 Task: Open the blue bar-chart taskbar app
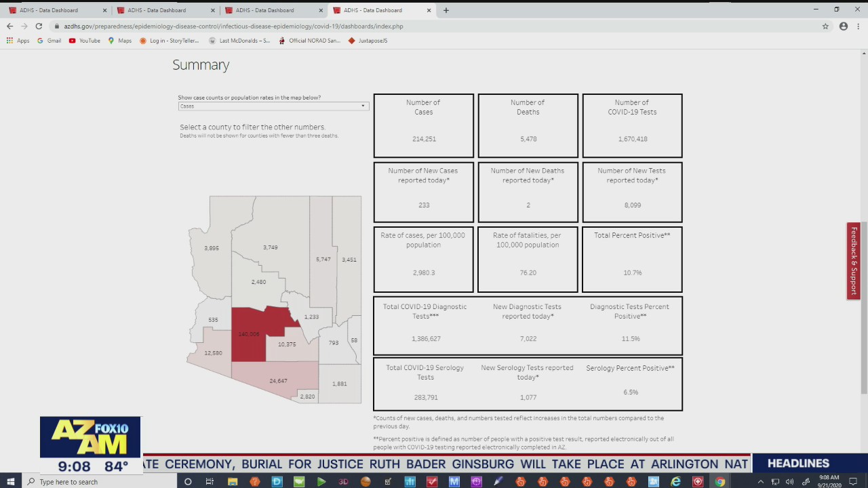(410, 481)
